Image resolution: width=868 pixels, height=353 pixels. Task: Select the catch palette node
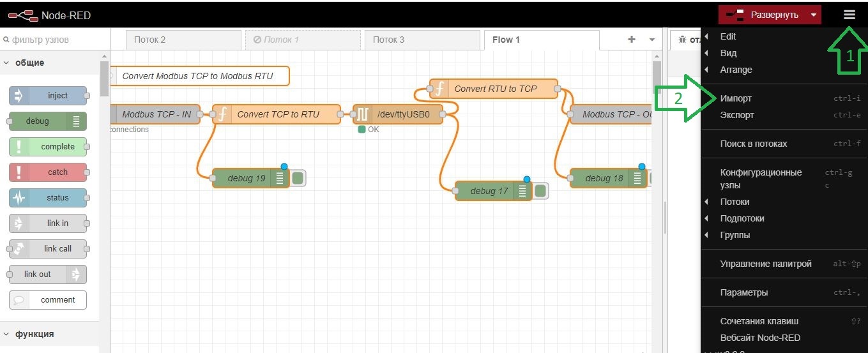point(48,172)
